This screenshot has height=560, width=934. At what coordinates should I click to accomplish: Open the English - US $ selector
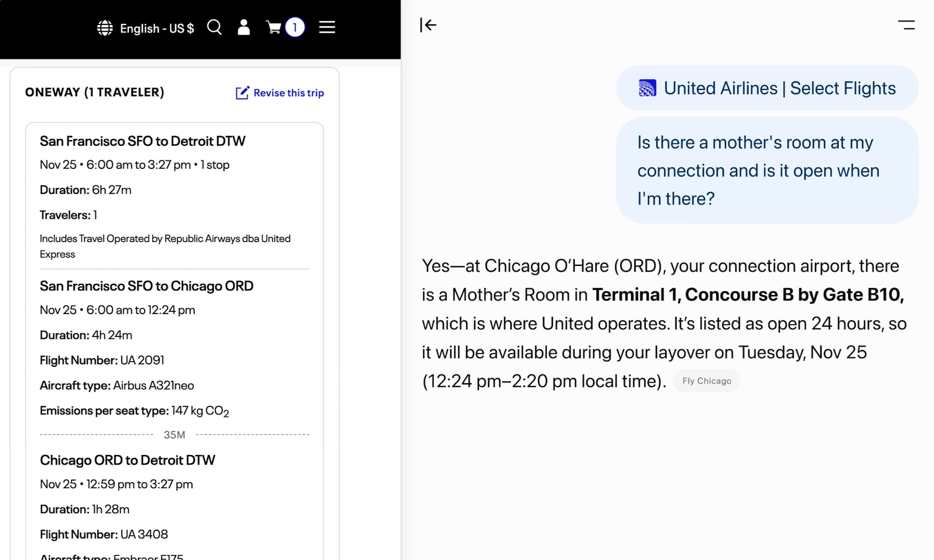coord(157,28)
